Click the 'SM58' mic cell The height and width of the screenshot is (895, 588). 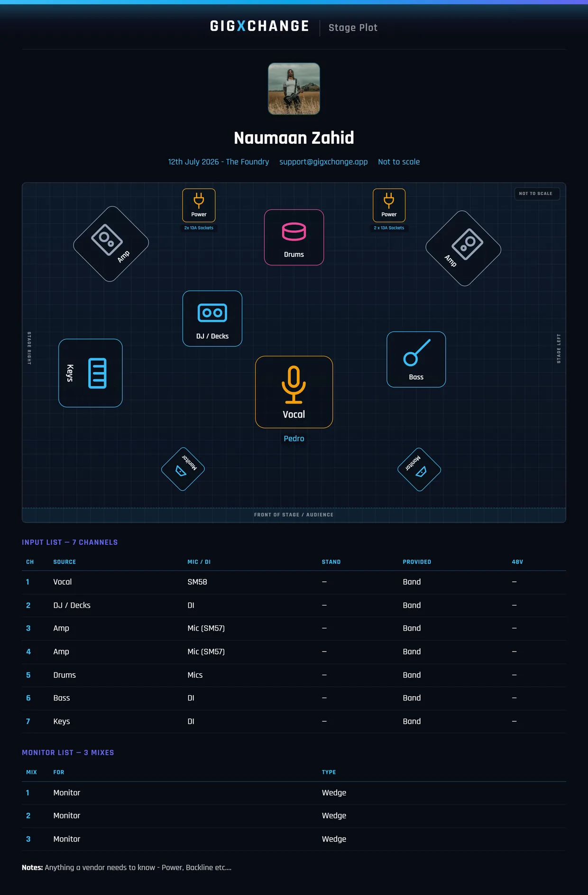pos(197,582)
